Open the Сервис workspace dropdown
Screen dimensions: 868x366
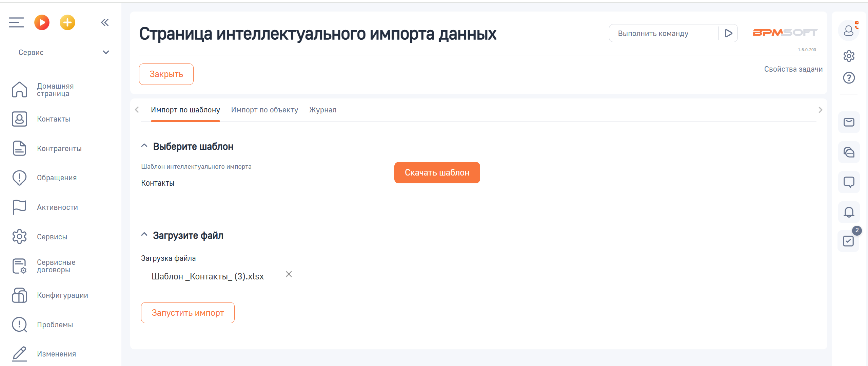point(61,52)
